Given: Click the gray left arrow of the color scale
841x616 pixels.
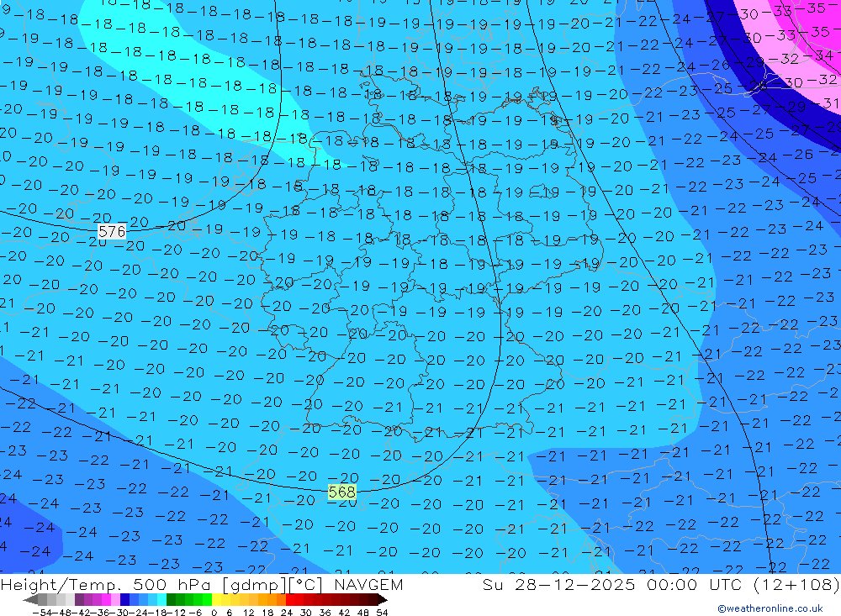Looking at the screenshot, I should coord(30,599).
